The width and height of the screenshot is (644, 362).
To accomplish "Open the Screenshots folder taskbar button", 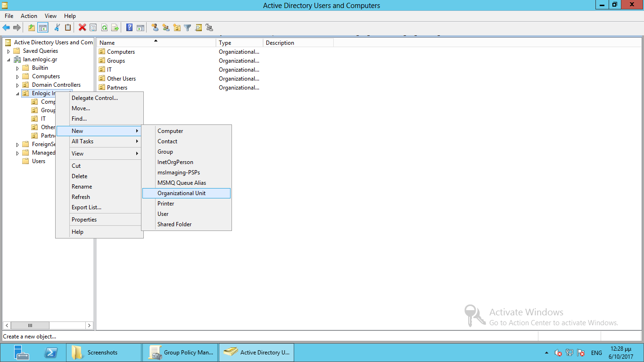I will coord(103,353).
